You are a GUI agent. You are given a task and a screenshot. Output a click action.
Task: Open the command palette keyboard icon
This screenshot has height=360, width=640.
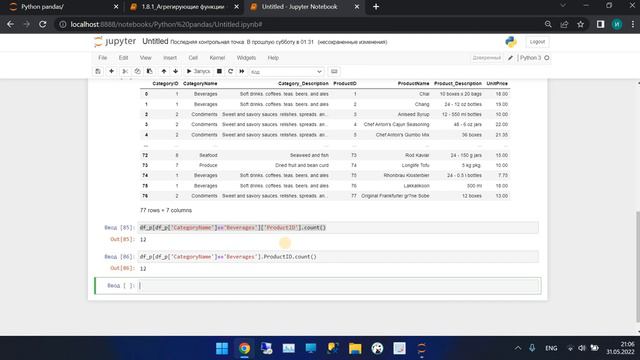point(334,71)
